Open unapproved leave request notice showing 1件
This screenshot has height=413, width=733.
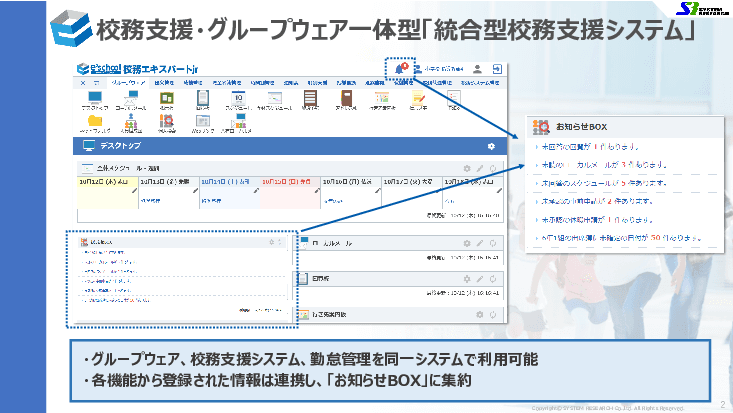point(597,220)
